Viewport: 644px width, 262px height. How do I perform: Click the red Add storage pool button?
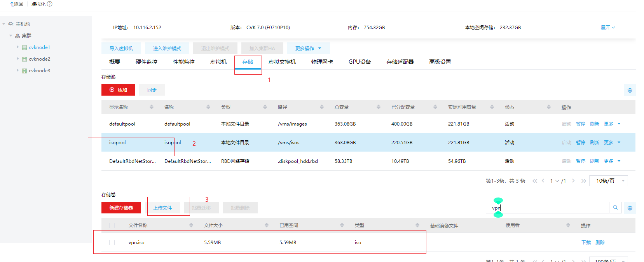click(x=118, y=90)
